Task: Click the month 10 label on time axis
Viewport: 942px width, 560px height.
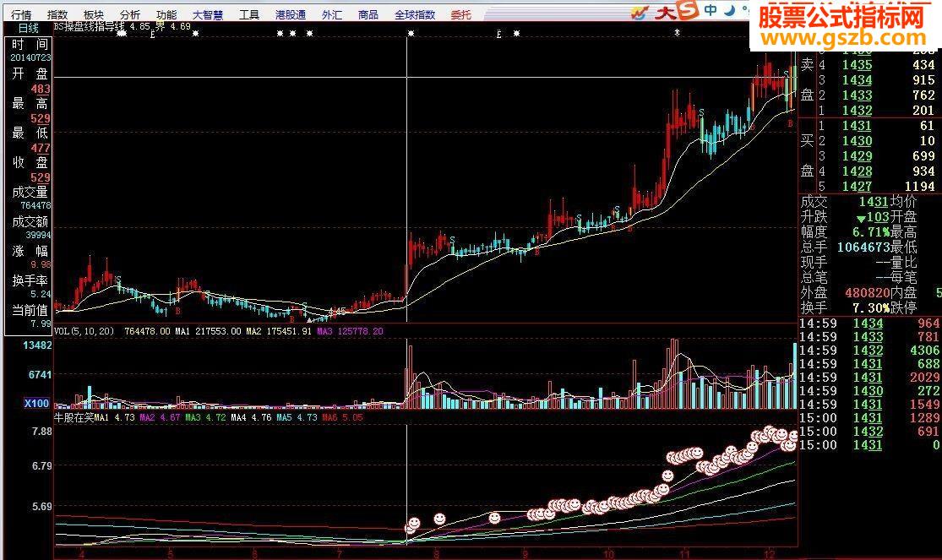Action: point(608,554)
